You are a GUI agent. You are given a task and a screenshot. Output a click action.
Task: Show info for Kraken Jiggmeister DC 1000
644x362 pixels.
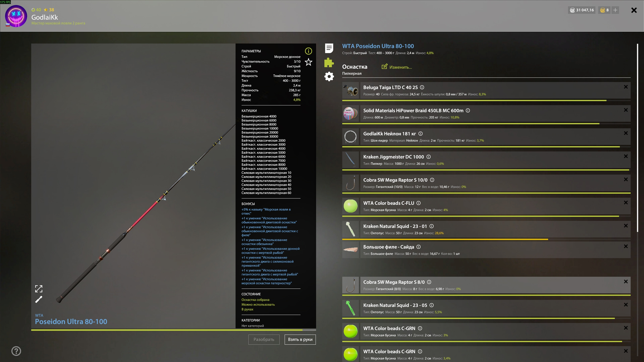pyautogui.click(x=429, y=157)
